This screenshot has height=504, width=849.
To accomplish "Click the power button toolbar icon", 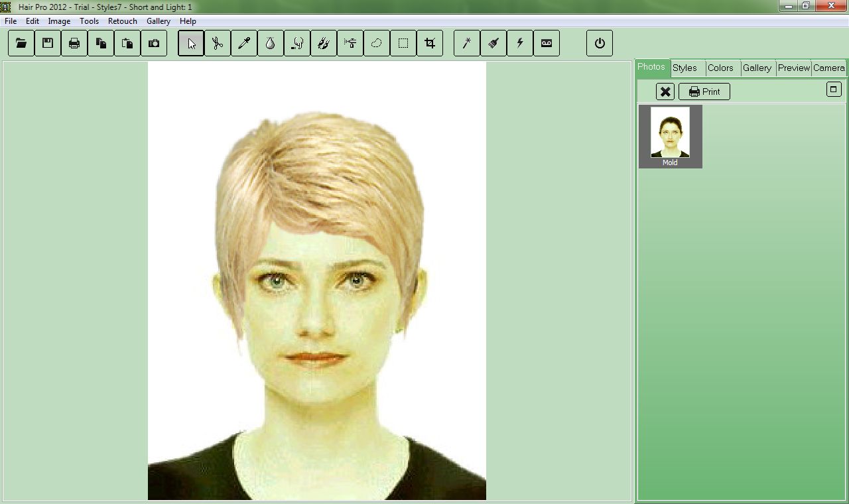I will [x=600, y=43].
